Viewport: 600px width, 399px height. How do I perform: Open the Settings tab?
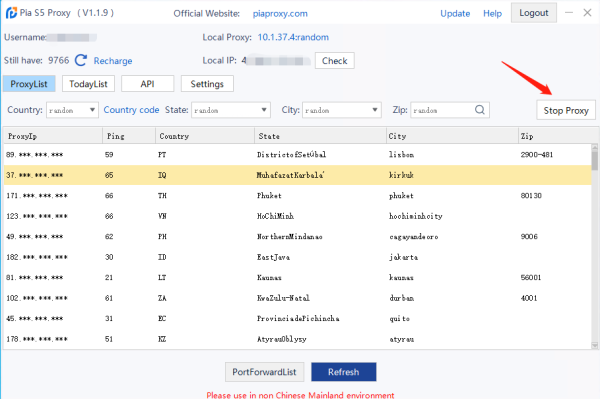(x=207, y=84)
